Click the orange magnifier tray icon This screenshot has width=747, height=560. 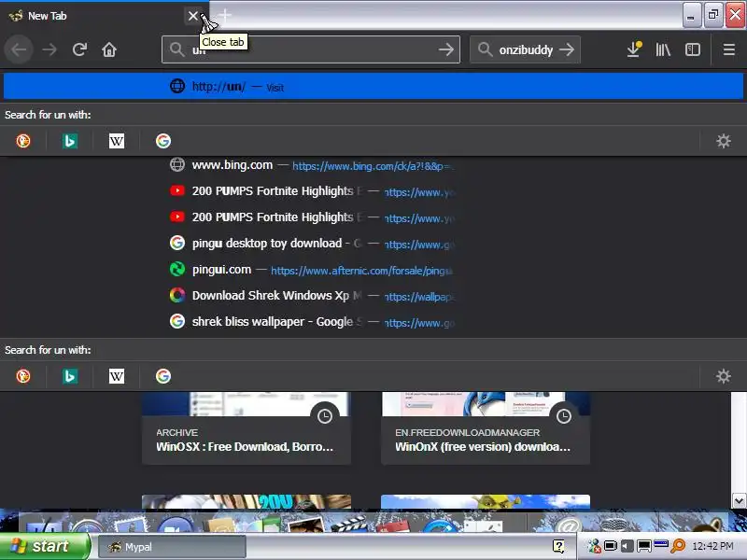(678, 546)
